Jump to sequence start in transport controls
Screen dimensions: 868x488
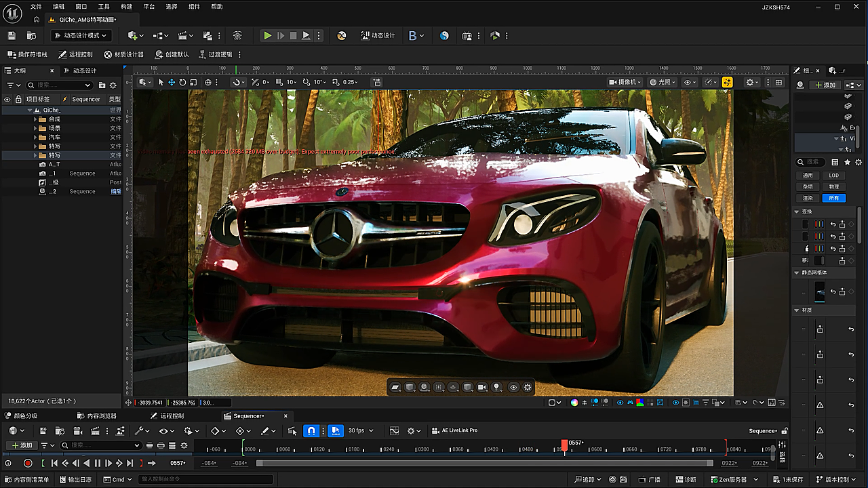(x=54, y=463)
